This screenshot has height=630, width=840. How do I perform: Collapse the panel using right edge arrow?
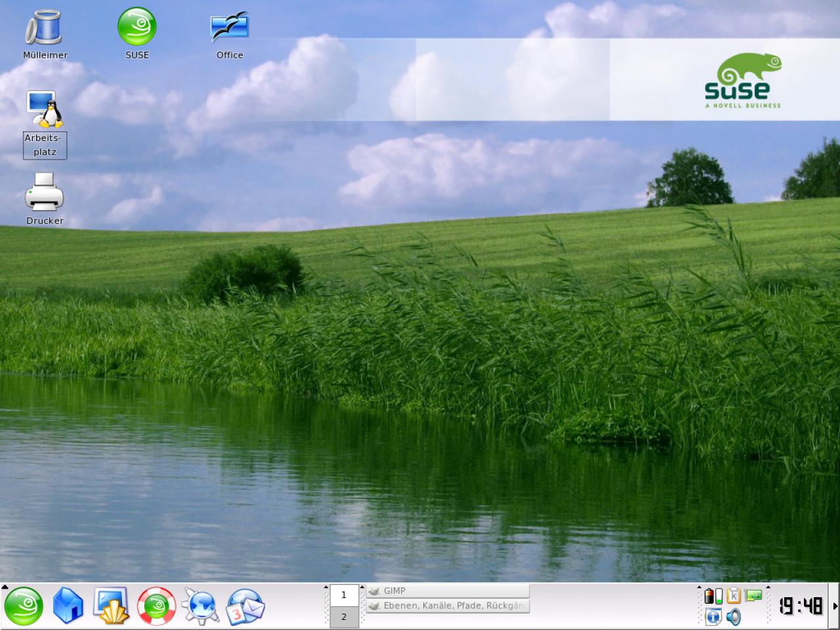pos(835,606)
